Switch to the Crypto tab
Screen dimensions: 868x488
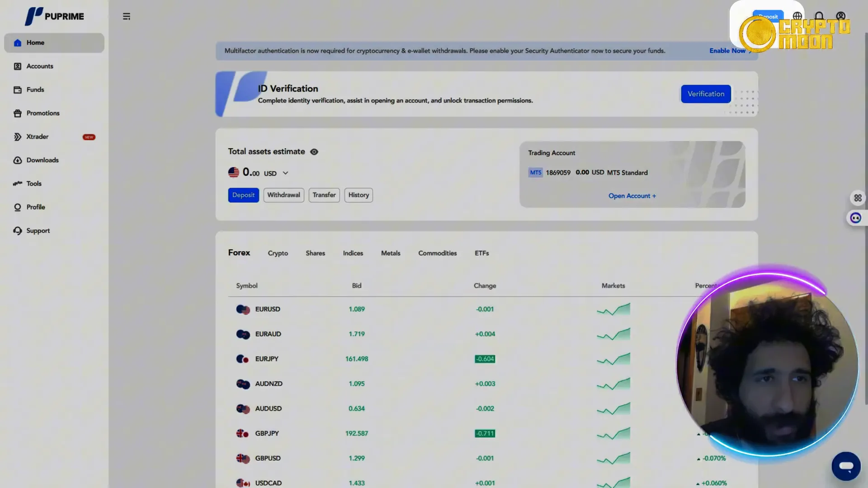pyautogui.click(x=278, y=253)
